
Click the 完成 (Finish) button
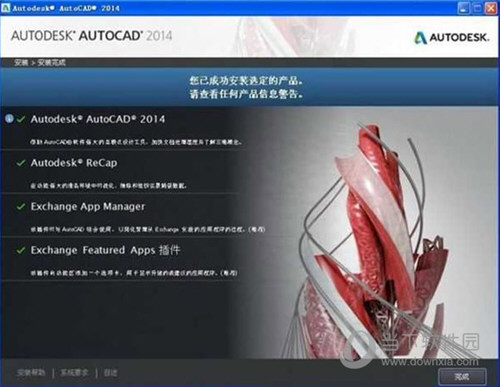pos(462,377)
